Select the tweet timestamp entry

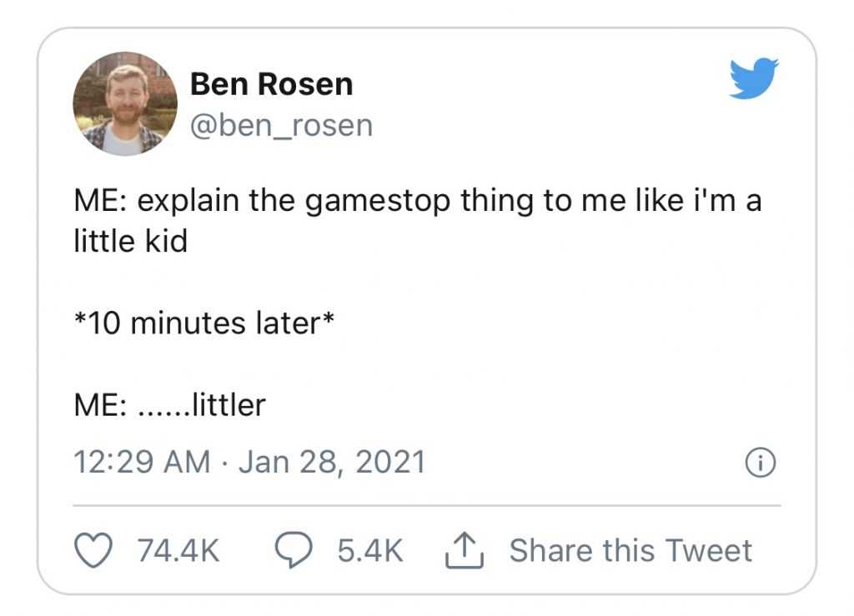(x=249, y=460)
